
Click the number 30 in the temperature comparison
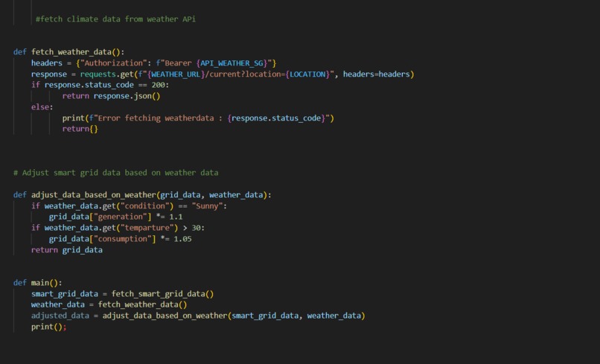pos(196,228)
